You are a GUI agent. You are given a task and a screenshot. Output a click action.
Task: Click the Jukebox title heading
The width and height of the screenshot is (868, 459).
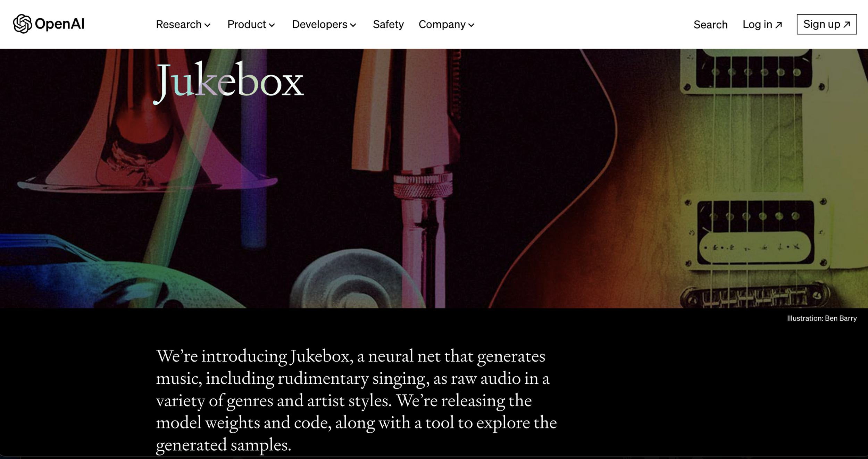(x=229, y=83)
